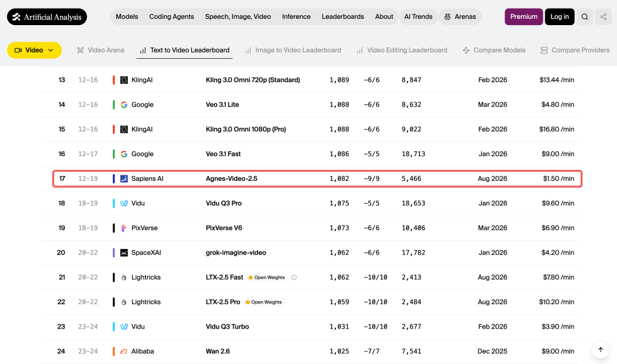Click Vidu logo in Vidu Q3 Pro row
The height and width of the screenshot is (364, 617).
pos(124,204)
